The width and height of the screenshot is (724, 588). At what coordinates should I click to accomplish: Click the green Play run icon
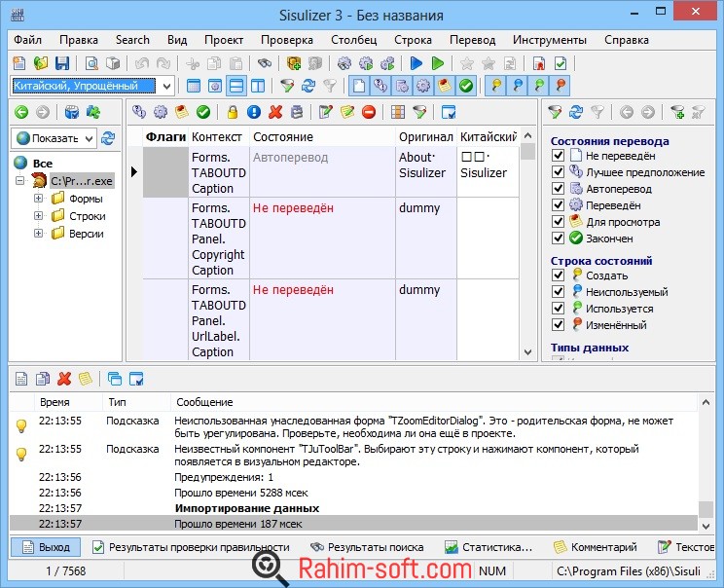(x=437, y=63)
